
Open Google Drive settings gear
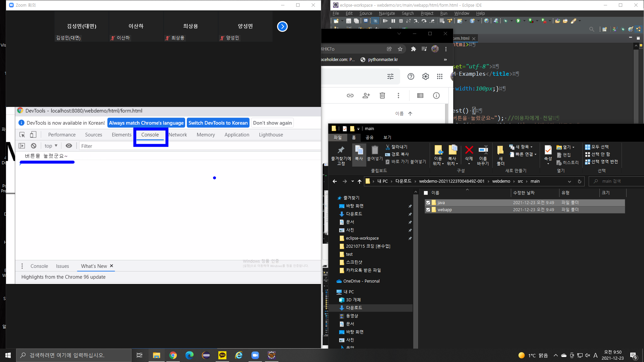pos(425,76)
